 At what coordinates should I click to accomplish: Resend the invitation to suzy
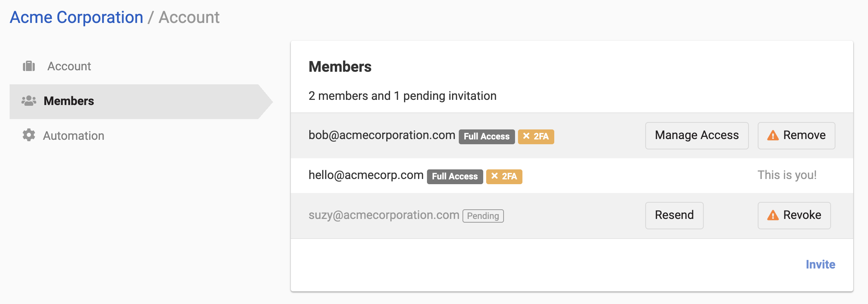[674, 215]
